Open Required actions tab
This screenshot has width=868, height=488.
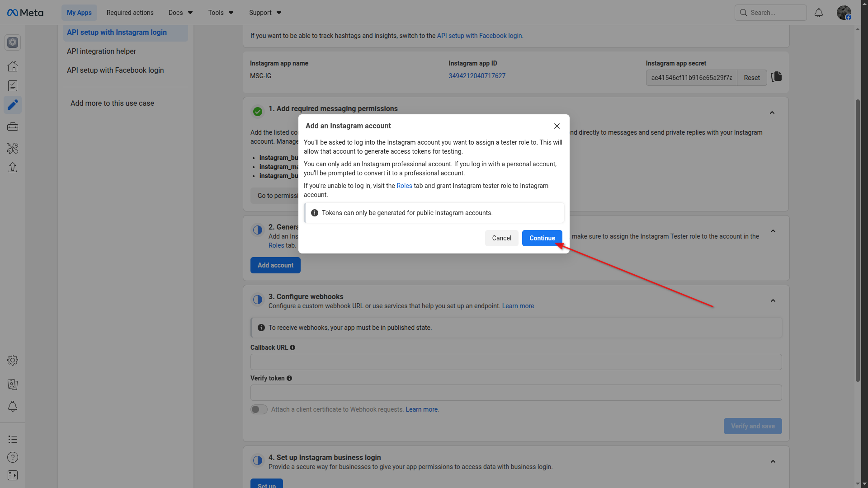pos(130,13)
